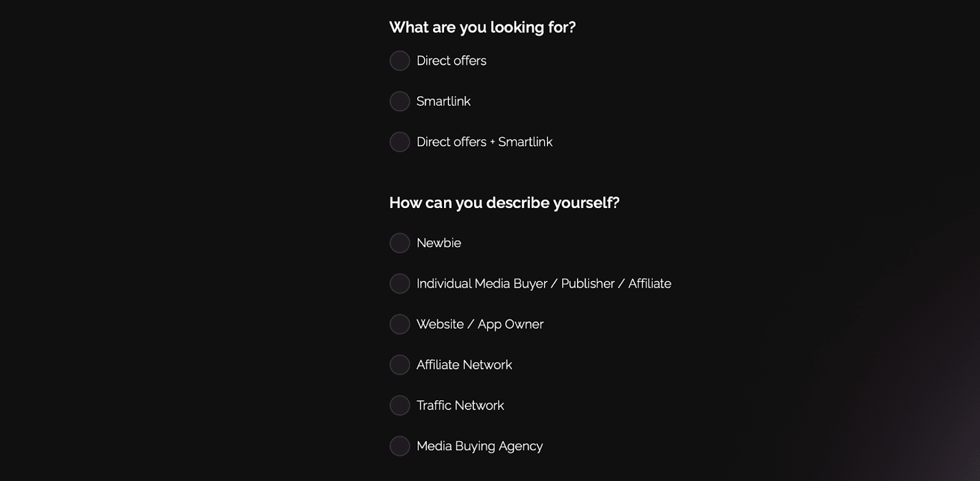
Task: Click the 'Affiliate Network' label text
Action: coord(464,365)
